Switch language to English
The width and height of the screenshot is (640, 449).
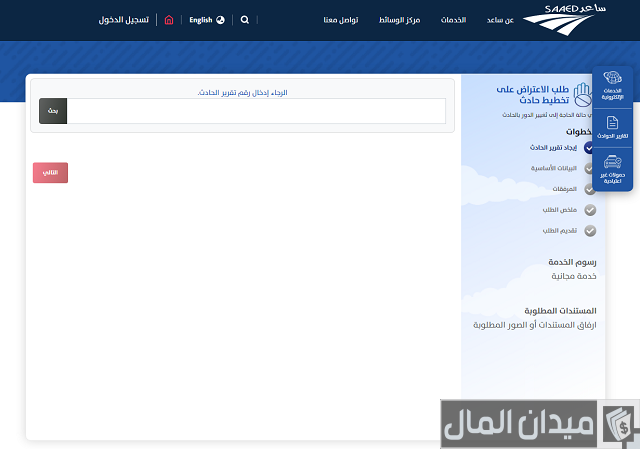[207, 20]
